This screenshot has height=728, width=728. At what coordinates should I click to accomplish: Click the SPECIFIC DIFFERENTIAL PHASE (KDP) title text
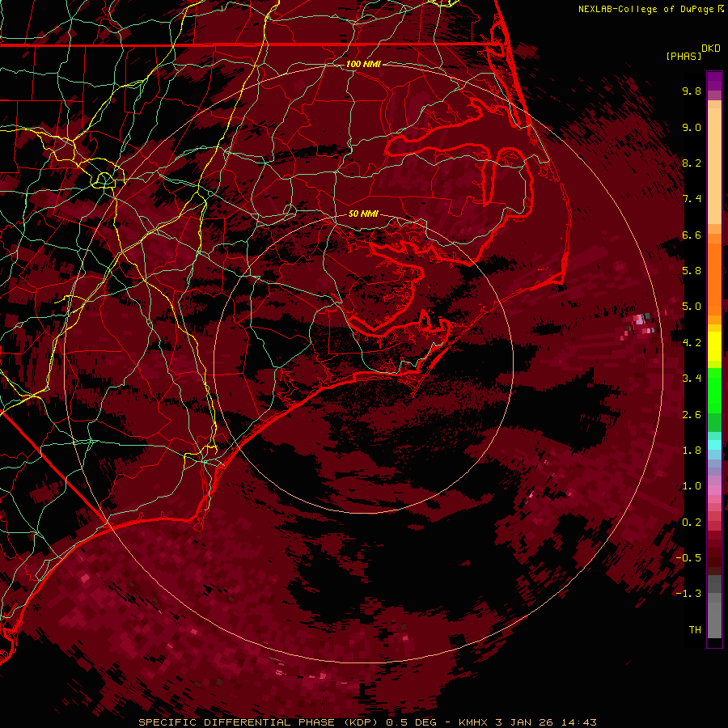coord(259,722)
